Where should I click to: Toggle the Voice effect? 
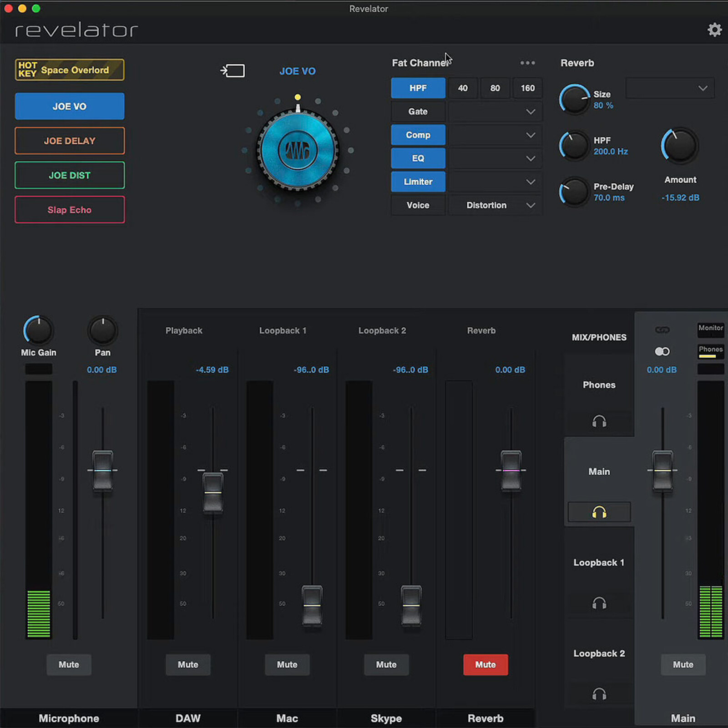(x=418, y=205)
